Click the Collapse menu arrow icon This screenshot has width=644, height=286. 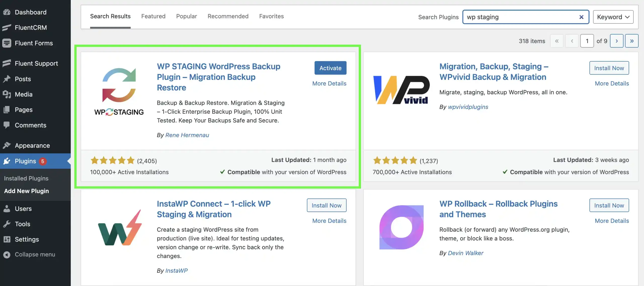(x=7, y=255)
